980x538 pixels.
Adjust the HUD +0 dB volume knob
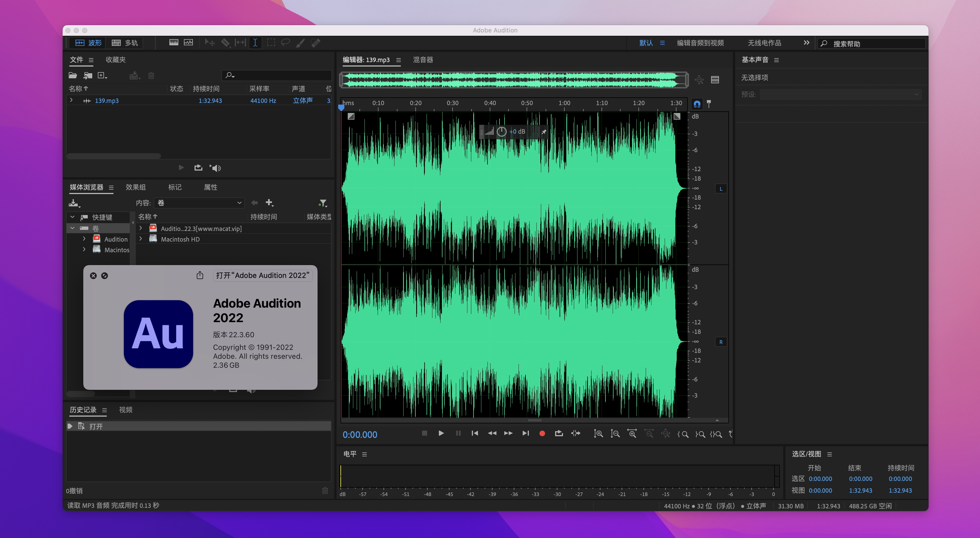pyautogui.click(x=502, y=132)
